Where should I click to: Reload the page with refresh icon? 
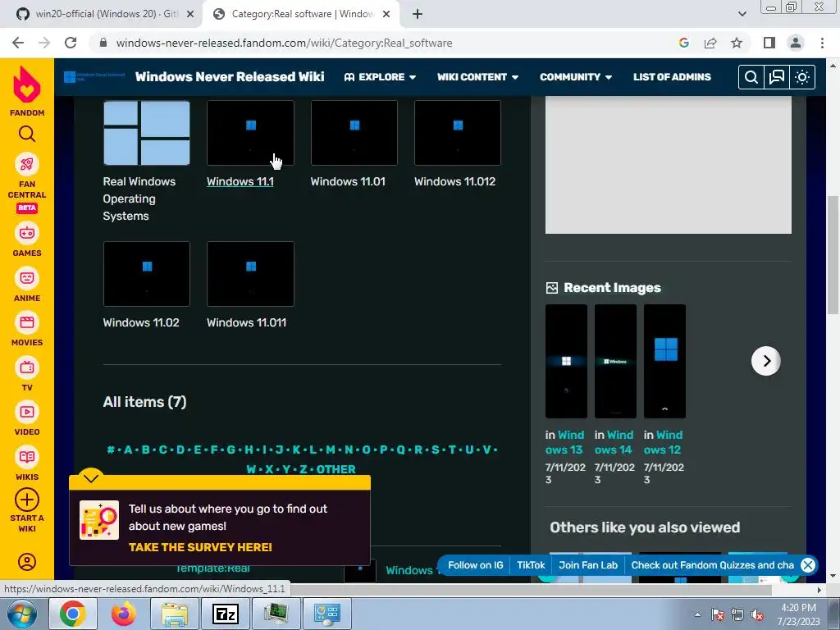tap(71, 43)
